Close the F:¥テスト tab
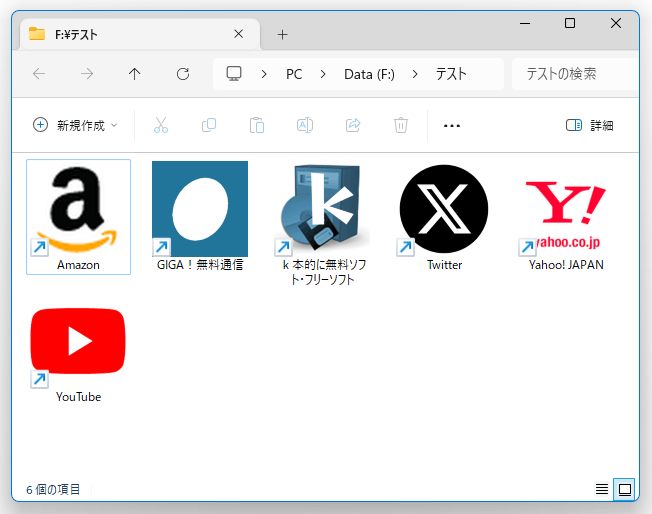Viewport: 652px width, 514px height. coord(239,34)
